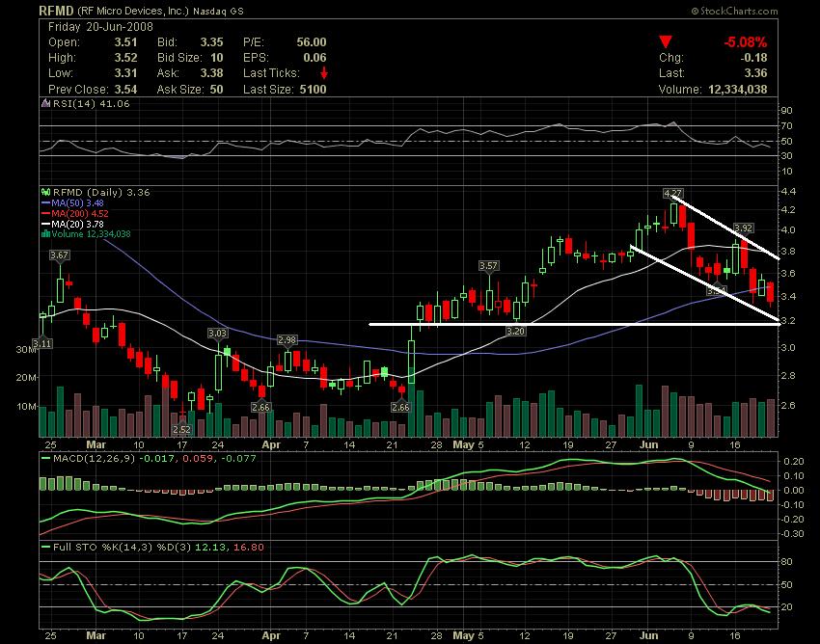Click the Last Size value 5100
The width and height of the screenshot is (820, 644).
314,89
